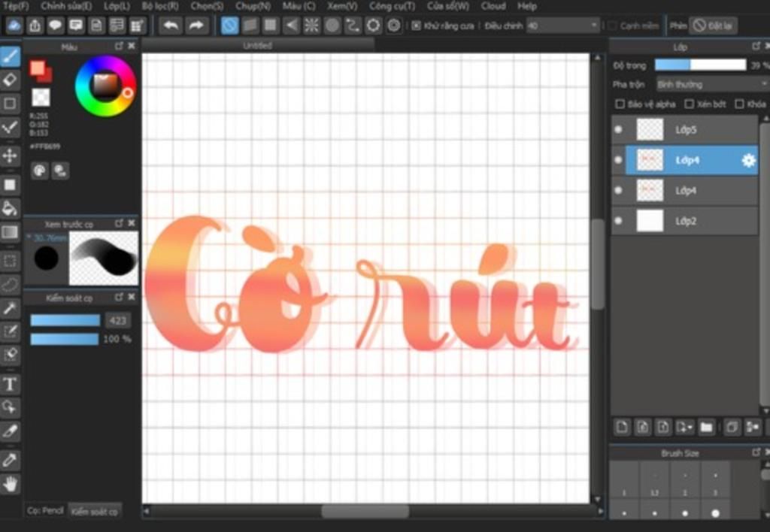Image resolution: width=770 pixels, height=532 pixels.
Task: Open add-layer dropdown arrow icon
Action: [684, 427]
